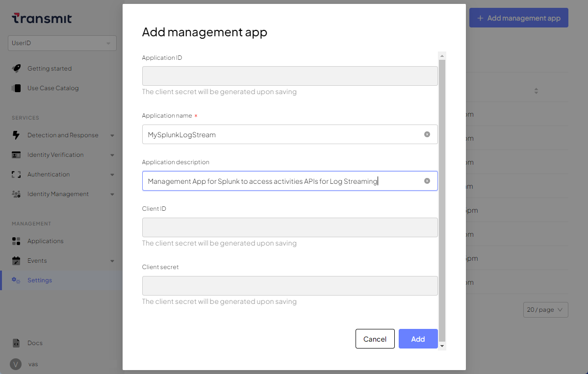
Task: Click the Authentication scan frame icon
Action: pyautogui.click(x=16, y=175)
